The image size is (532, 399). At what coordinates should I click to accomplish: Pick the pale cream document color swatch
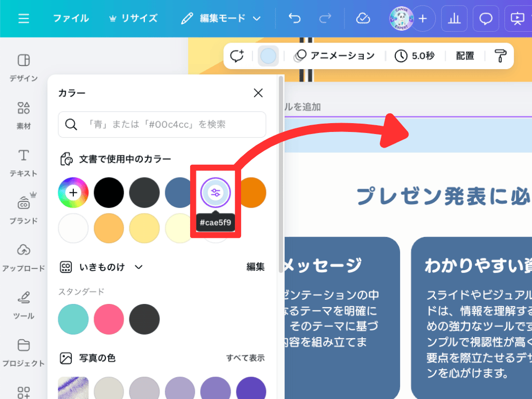click(x=179, y=228)
